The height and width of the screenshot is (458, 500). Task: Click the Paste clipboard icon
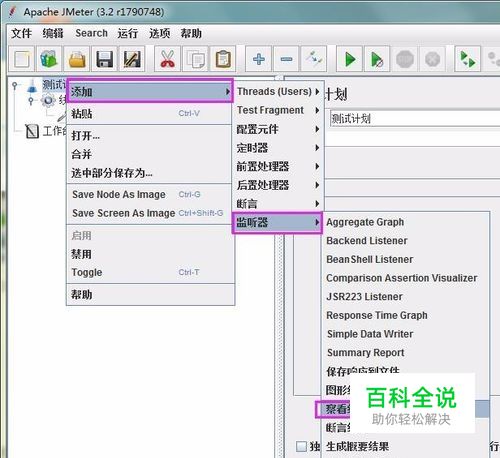pos(223,59)
